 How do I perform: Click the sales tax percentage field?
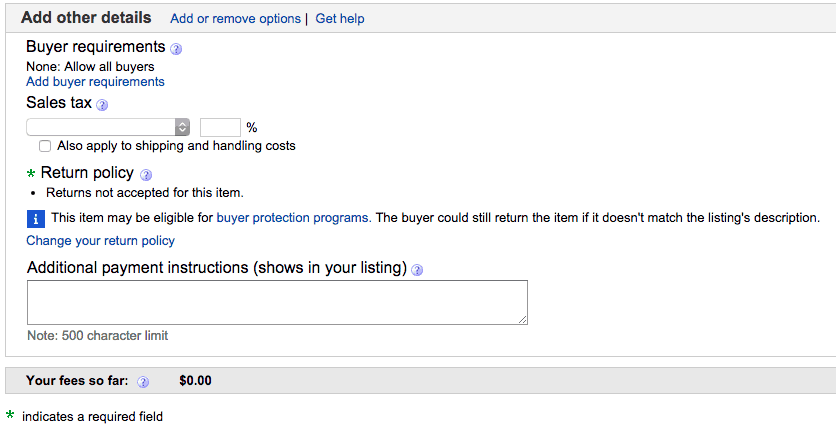click(220, 127)
